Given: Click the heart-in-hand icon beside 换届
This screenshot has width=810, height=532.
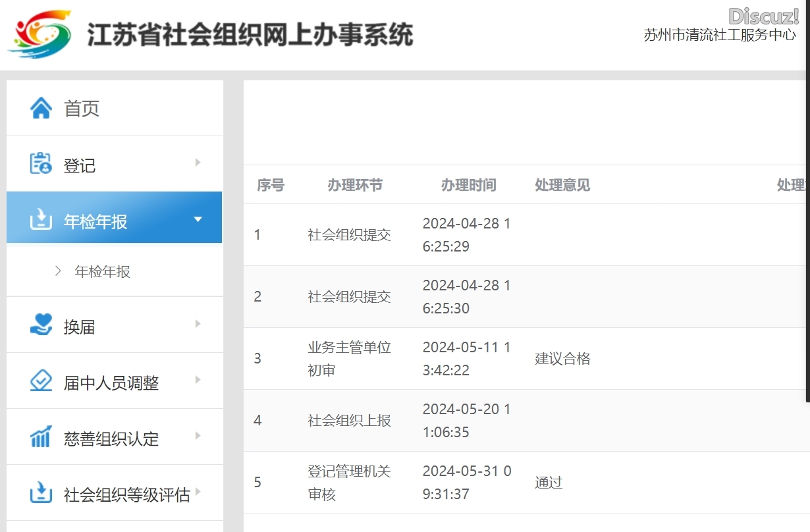Looking at the screenshot, I should coord(41,325).
